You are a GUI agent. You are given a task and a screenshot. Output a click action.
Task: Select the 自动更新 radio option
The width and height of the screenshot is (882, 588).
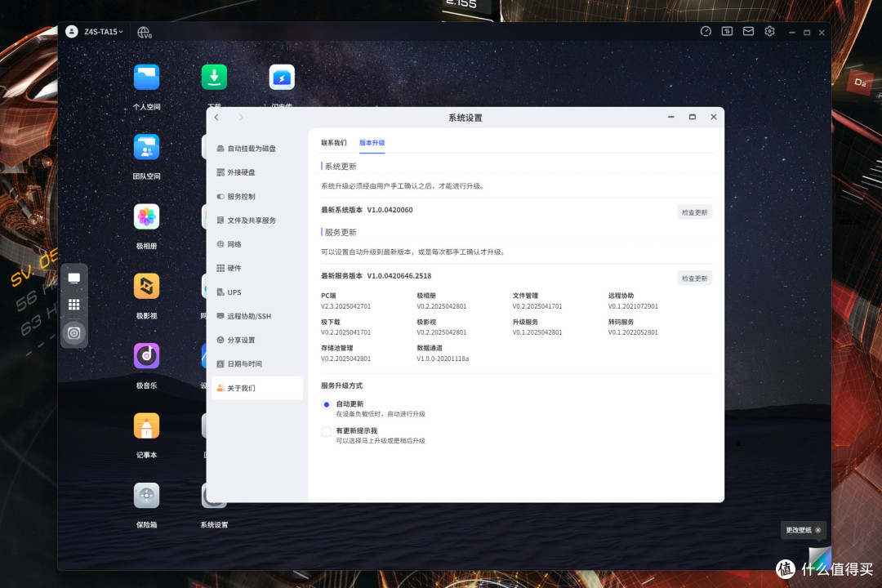tap(326, 404)
